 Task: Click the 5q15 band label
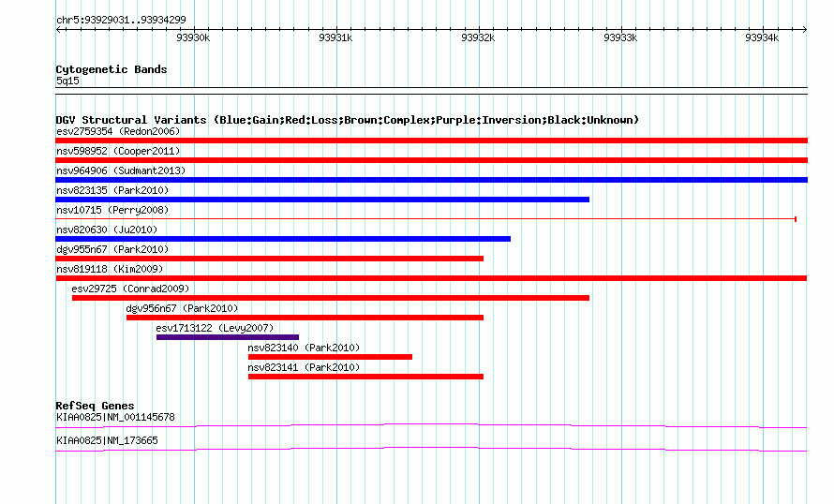[x=67, y=81]
